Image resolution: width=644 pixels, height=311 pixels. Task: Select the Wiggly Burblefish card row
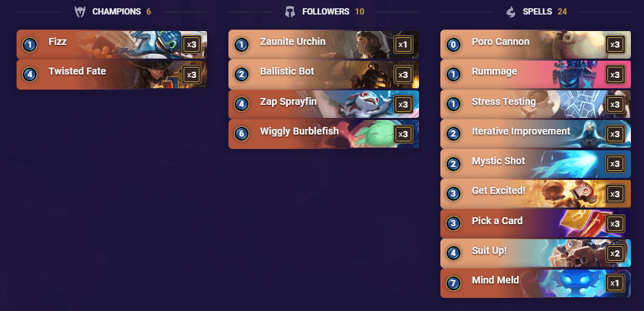pos(324,134)
